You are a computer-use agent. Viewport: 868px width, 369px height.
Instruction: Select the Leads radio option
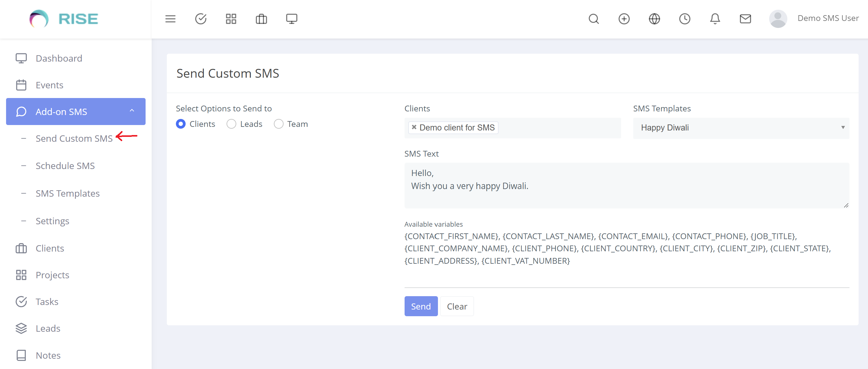[231, 124]
